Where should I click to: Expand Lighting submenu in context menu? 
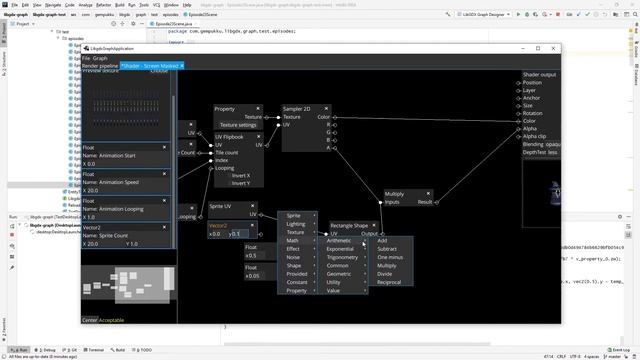coord(297,224)
